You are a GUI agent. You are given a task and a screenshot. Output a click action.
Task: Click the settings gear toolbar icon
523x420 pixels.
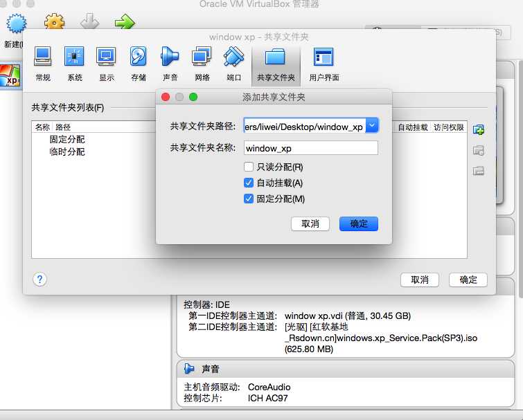pyautogui.click(x=54, y=23)
